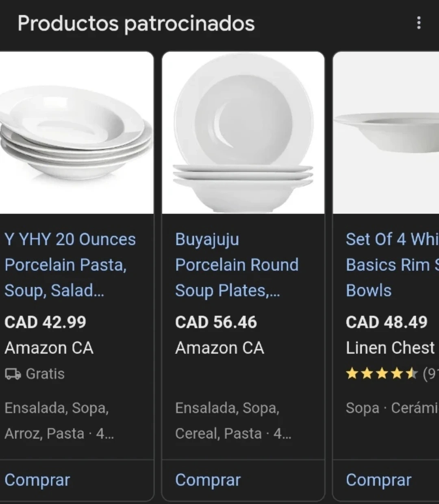Click the Linen Chest seller name

click(x=390, y=348)
